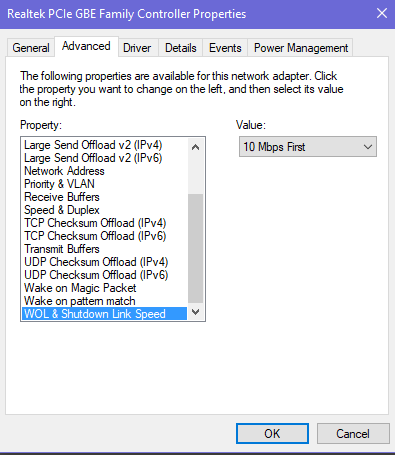Switch to the General tab
Viewport: 395px width, 455px height.
[x=31, y=48]
